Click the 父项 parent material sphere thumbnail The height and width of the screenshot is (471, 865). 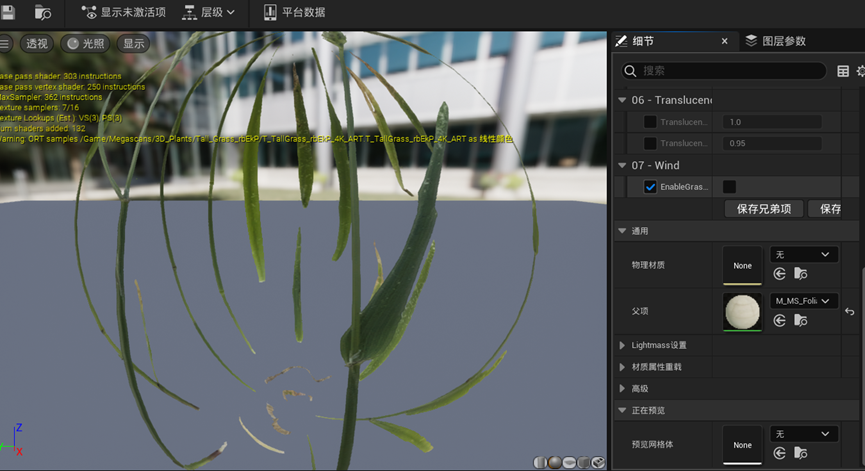pos(742,312)
